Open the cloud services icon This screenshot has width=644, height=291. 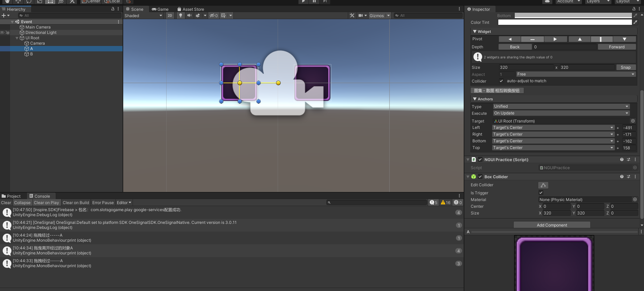click(x=548, y=1)
